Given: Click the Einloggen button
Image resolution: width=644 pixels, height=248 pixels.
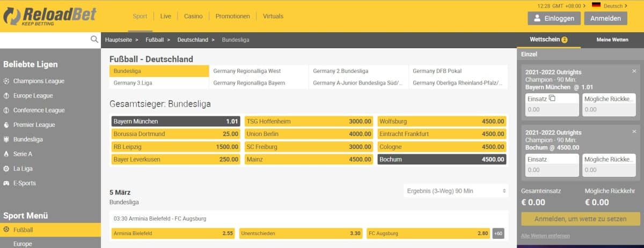Looking at the screenshot, I should pyautogui.click(x=554, y=18).
